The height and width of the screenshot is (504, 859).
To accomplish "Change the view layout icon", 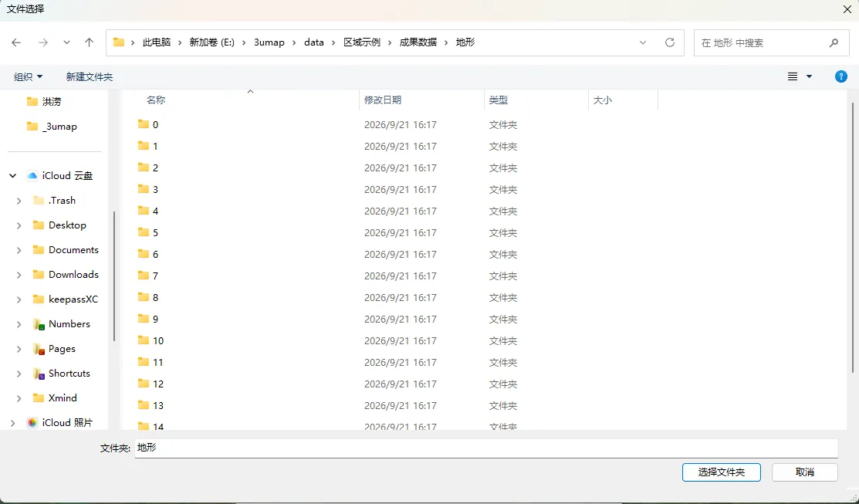I will coord(793,76).
